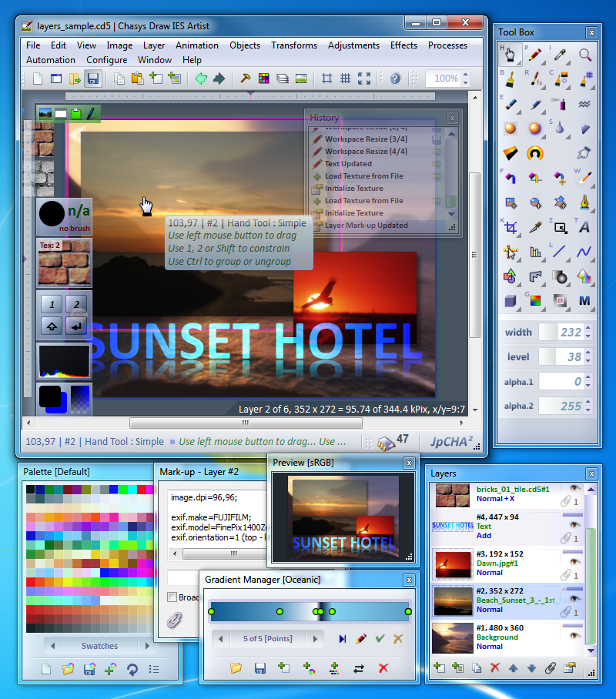Open the Effects menu
This screenshot has height=699, width=616.
(403, 45)
